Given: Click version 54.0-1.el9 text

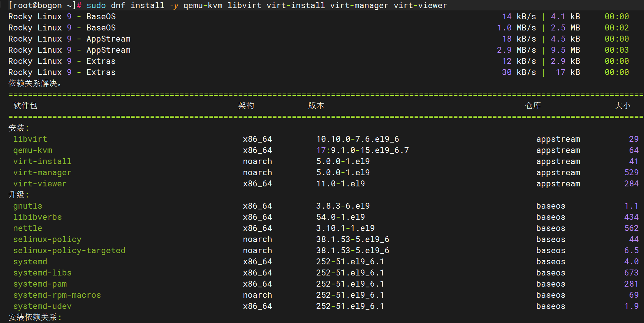Looking at the screenshot, I should pos(340,217).
